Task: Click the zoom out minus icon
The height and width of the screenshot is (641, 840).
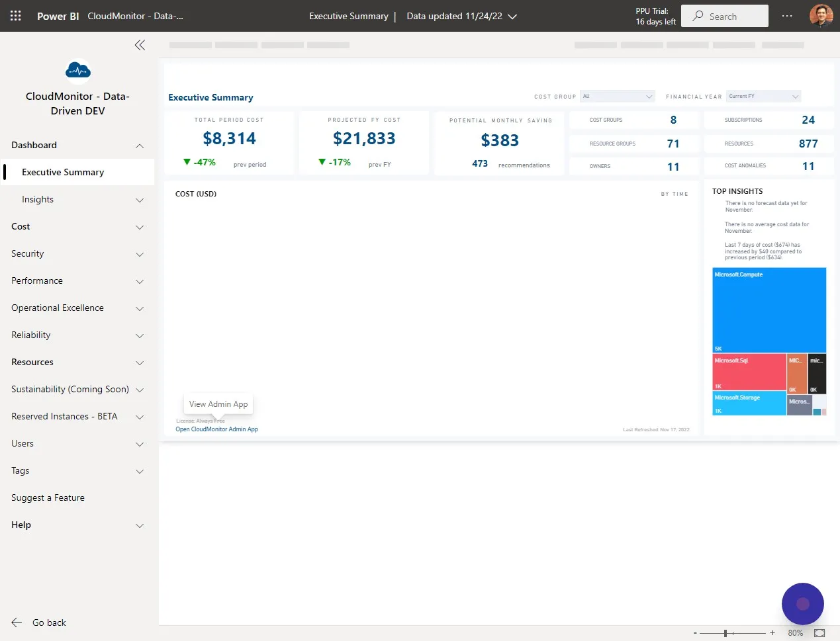Action: pos(695,633)
